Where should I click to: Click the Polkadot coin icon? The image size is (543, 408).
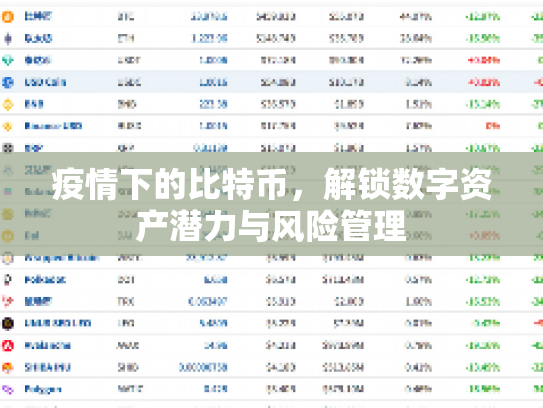pos(8,280)
